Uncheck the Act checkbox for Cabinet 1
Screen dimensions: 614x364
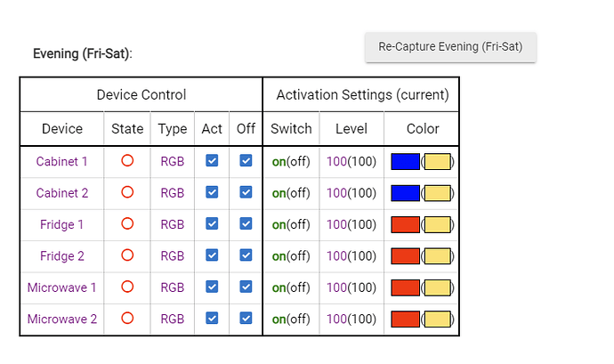coord(212,161)
